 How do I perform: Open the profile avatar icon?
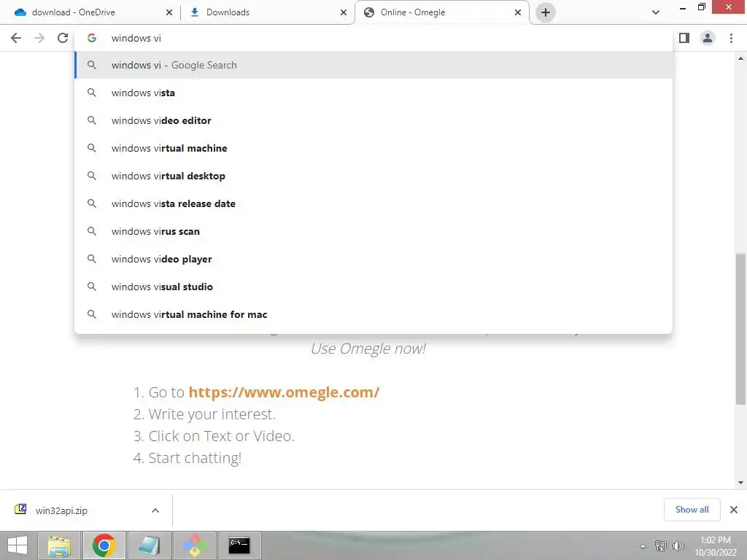pos(708,38)
